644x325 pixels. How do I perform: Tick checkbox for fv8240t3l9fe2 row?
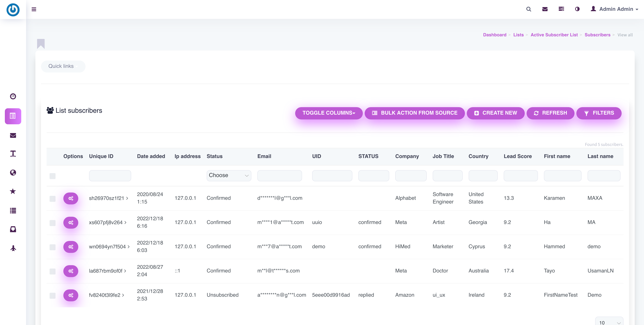point(53,296)
